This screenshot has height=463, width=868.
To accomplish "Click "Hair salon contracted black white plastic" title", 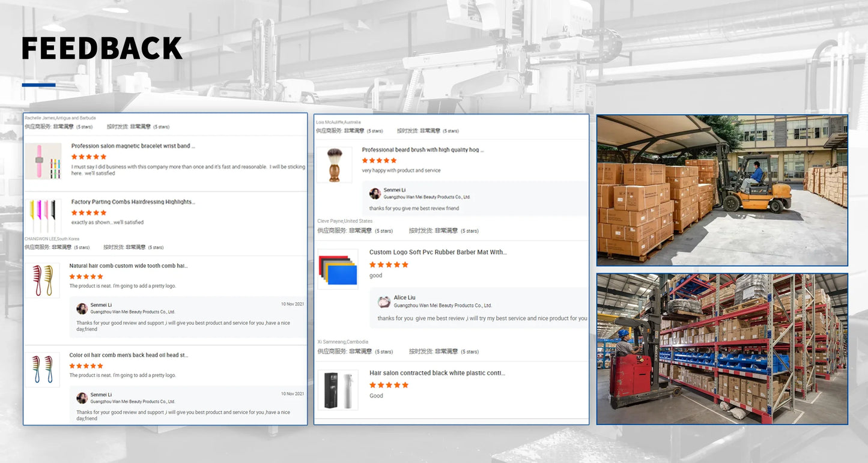I will click(x=437, y=373).
